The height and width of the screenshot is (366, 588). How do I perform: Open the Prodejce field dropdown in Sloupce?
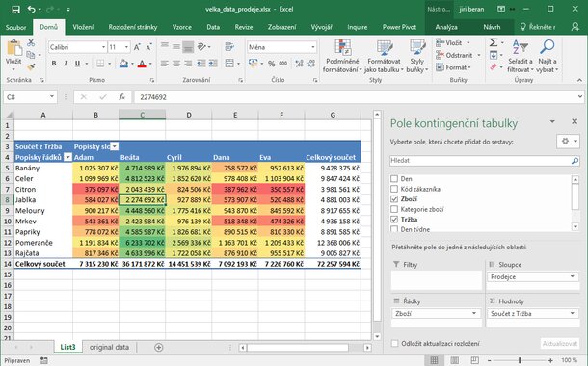coord(573,276)
